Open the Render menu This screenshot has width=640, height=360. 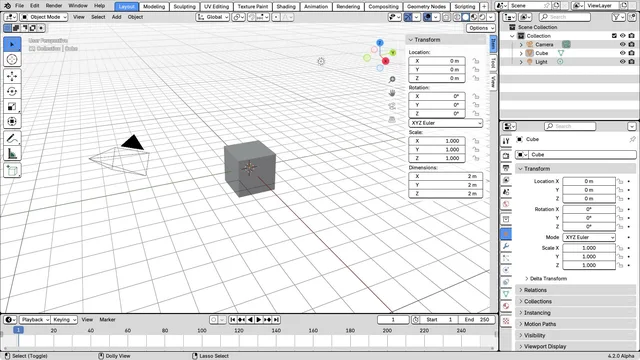(54, 6)
